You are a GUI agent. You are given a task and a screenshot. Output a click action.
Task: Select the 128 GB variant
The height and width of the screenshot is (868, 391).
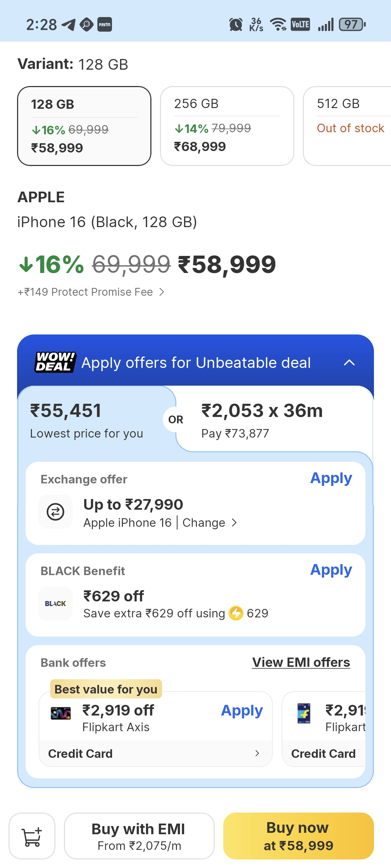84,126
